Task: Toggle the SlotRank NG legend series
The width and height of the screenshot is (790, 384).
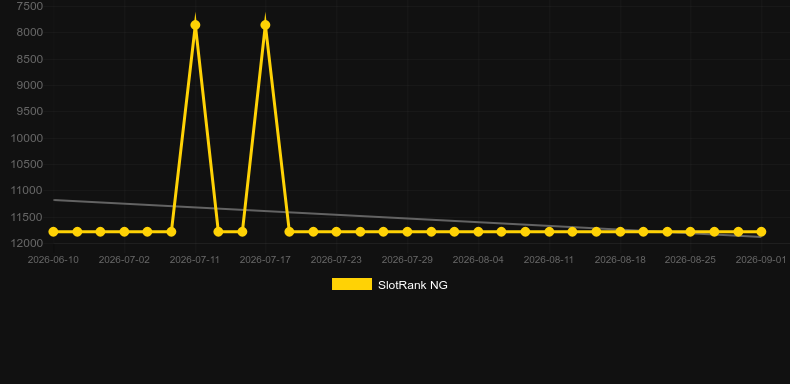Action: (389, 285)
